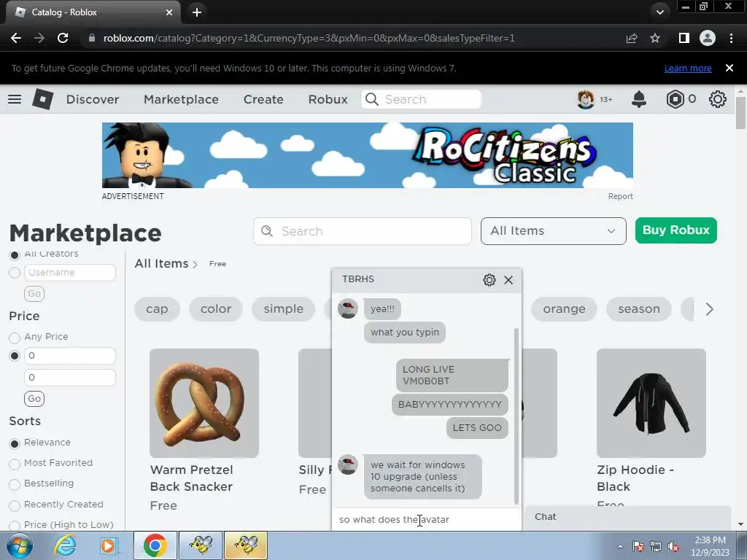Click the muted volume tray icon
Image resolution: width=747 pixels, height=560 pixels.
pyautogui.click(x=673, y=546)
